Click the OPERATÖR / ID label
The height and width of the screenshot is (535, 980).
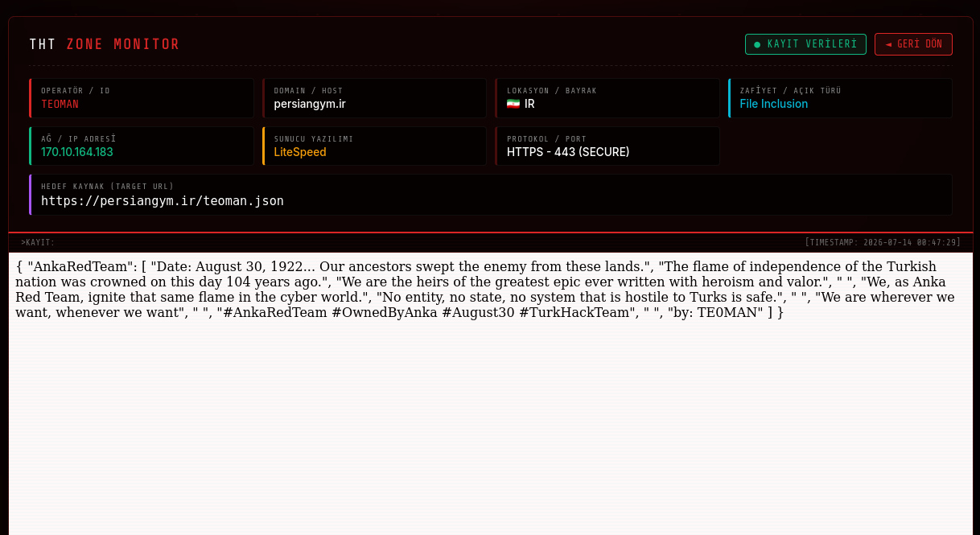coord(76,91)
